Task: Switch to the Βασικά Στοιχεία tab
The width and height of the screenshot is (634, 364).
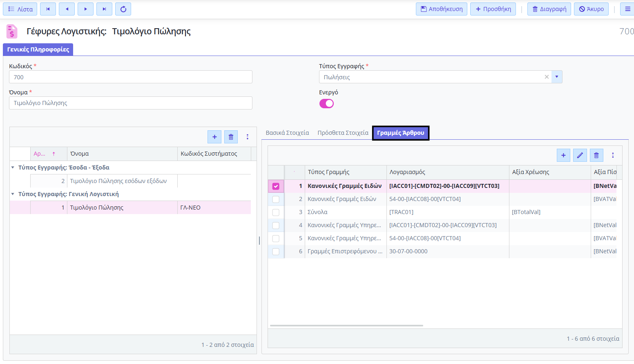Action: pos(287,133)
